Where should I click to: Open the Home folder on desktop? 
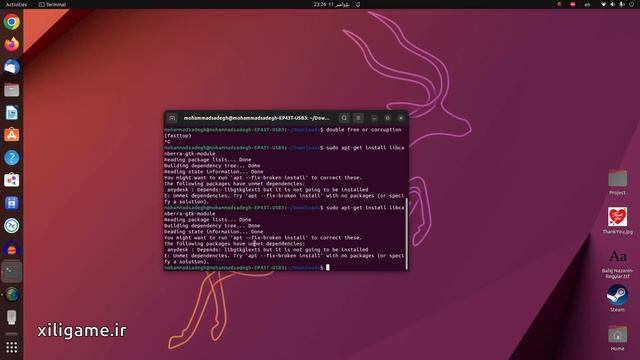(x=617, y=338)
